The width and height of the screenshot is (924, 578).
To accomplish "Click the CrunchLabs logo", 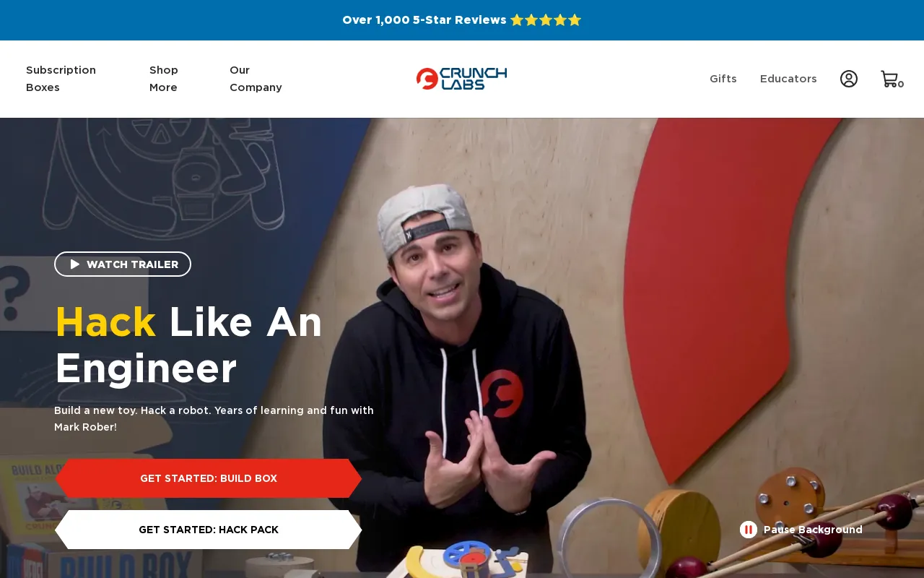I will [462, 79].
